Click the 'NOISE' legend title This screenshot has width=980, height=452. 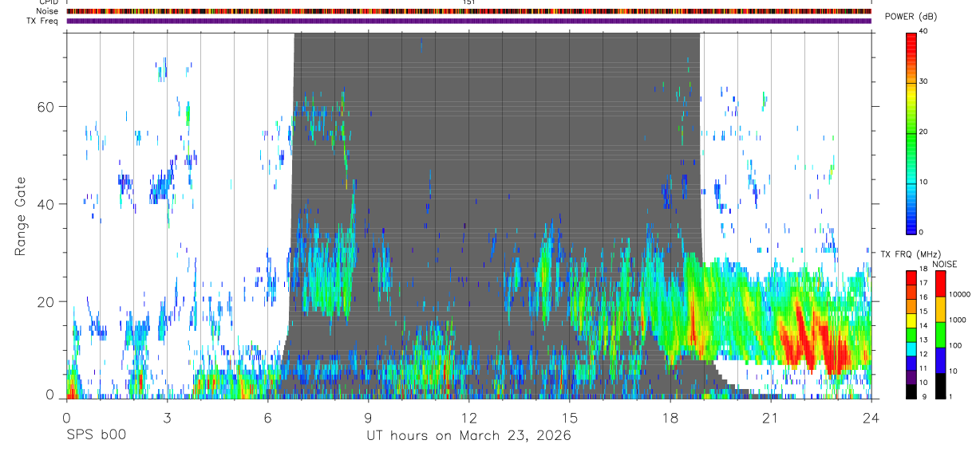pos(945,264)
